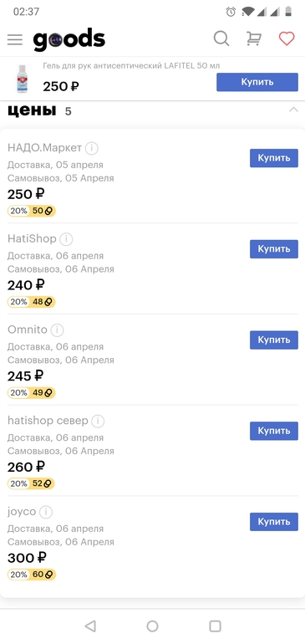Show info for HatiShop seller
This screenshot has width=305, height=644.
[x=66, y=239]
